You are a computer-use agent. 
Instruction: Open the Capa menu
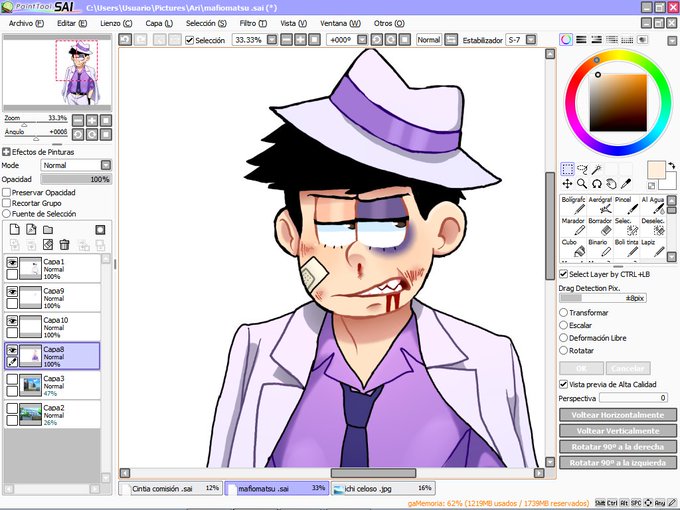(159, 23)
